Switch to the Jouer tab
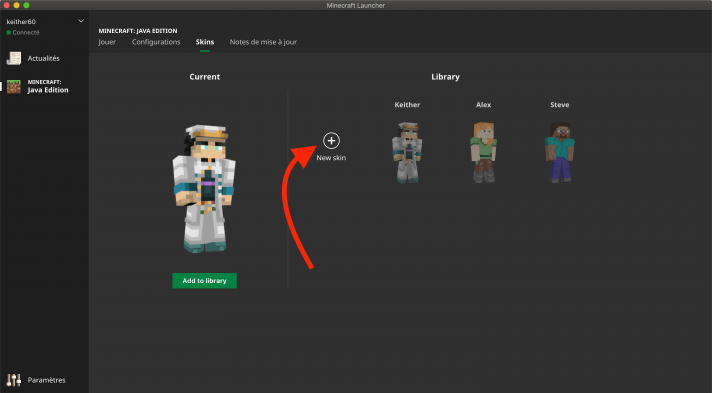The width and height of the screenshot is (712, 393). (x=107, y=42)
